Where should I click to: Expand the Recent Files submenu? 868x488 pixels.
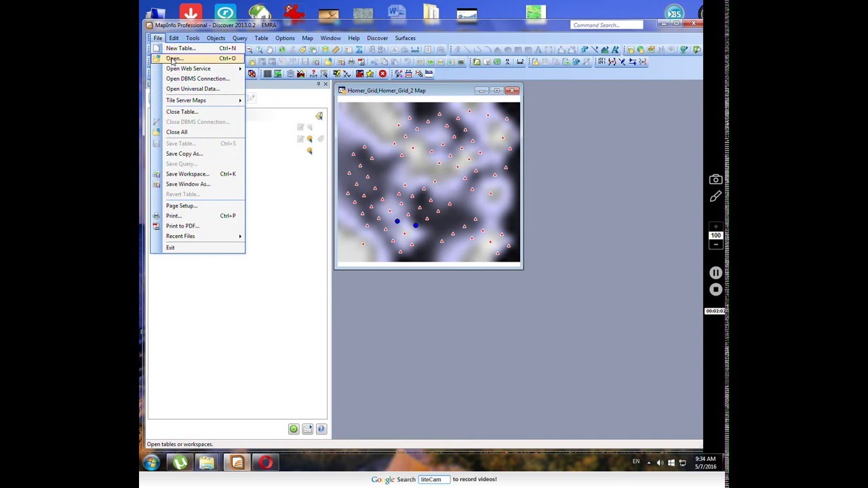click(x=197, y=237)
